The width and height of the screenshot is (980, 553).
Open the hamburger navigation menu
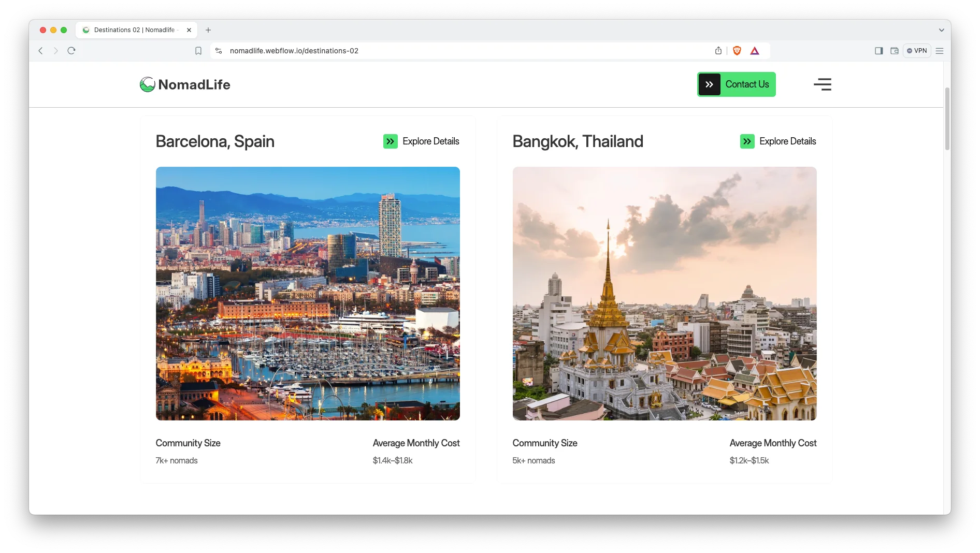(x=822, y=84)
